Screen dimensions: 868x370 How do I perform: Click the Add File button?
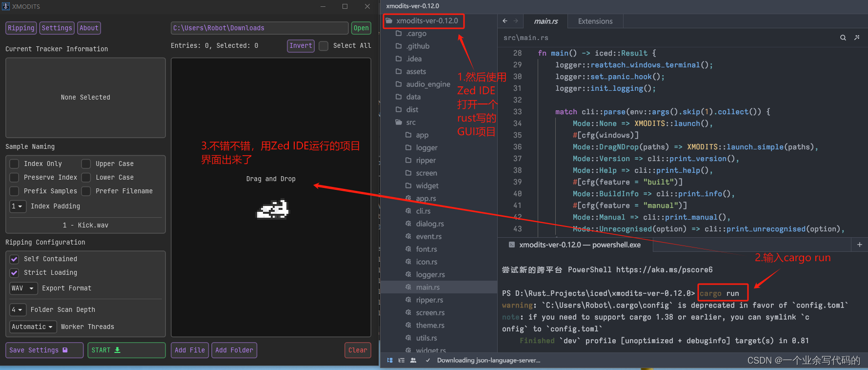coord(190,350)
